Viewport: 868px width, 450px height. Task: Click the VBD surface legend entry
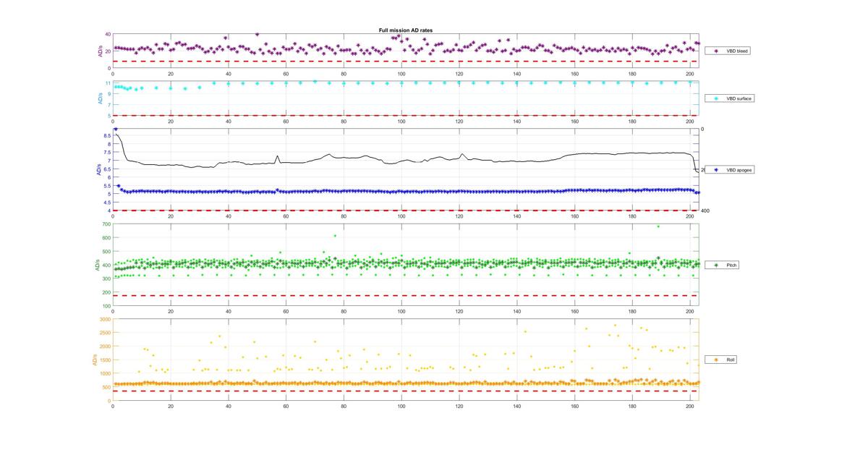coord(730,98)
